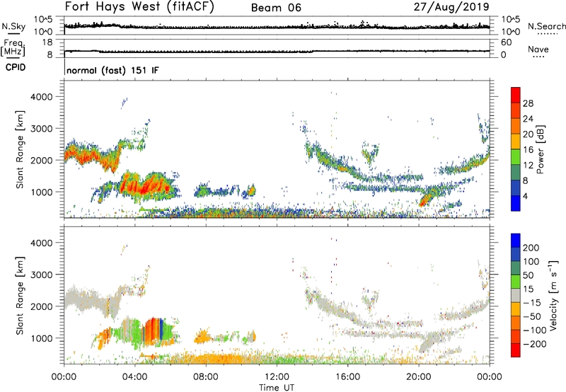
Task: Click the '60' Nave axis tick
Action: [x=506, y=42]
